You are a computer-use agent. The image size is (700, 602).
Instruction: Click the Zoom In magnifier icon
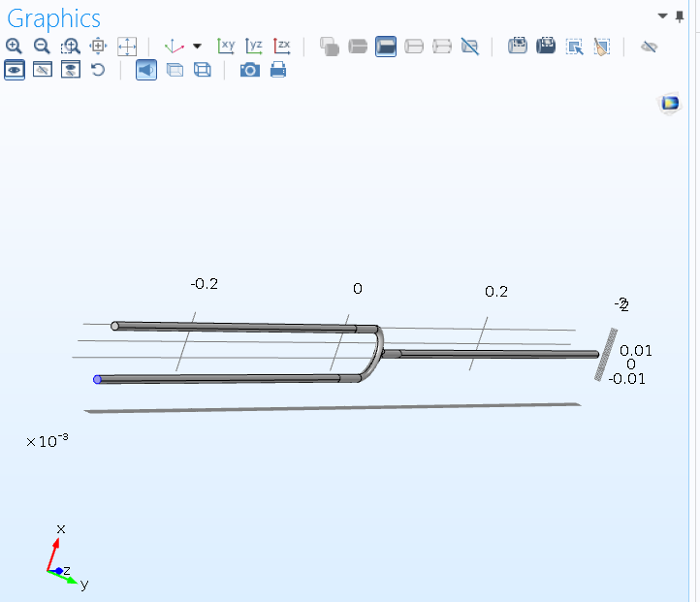[x=14, y=46]
